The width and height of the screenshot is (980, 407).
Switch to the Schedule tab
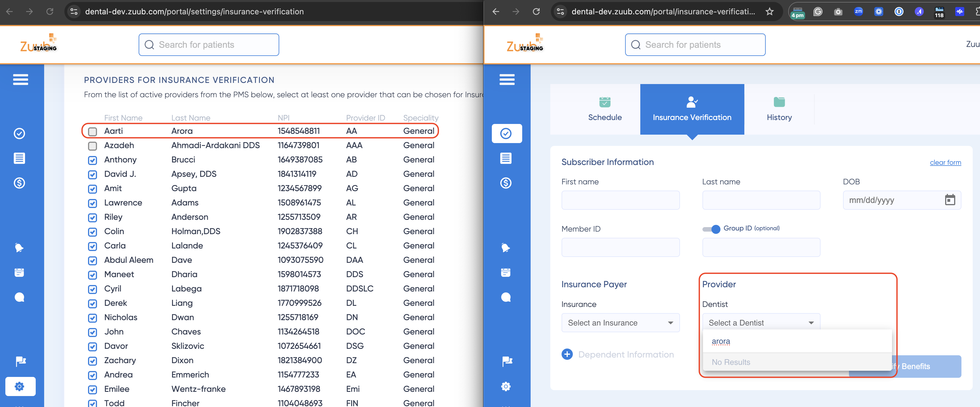click(605, 110)
